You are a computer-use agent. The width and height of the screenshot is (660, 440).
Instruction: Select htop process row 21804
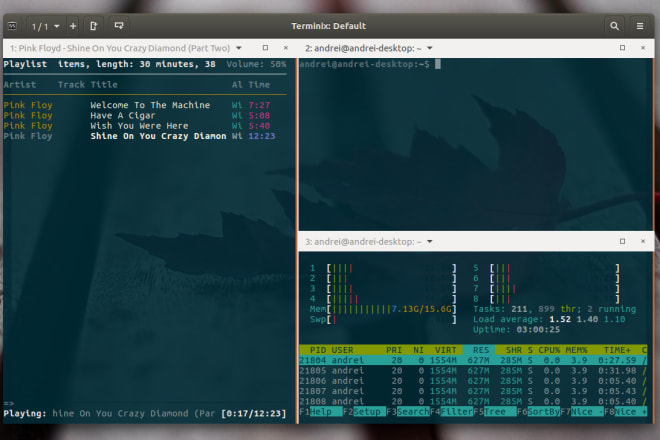[x=473, y=360]
